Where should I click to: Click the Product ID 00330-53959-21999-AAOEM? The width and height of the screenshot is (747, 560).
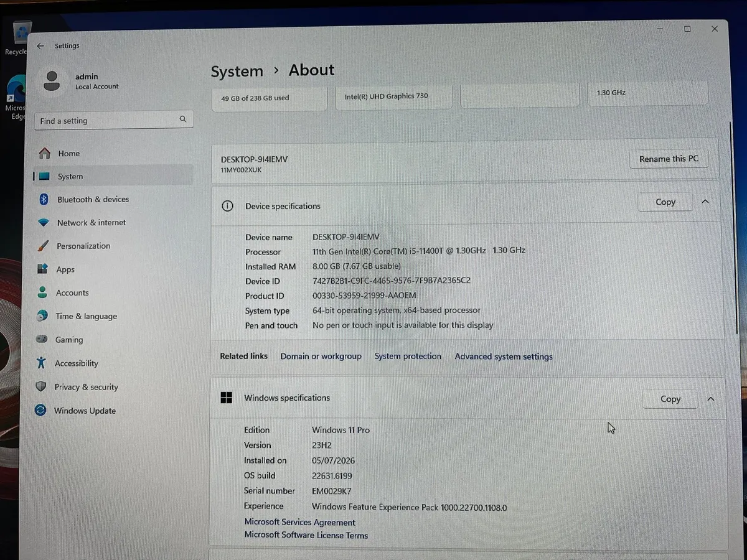(x=364, y=296)
